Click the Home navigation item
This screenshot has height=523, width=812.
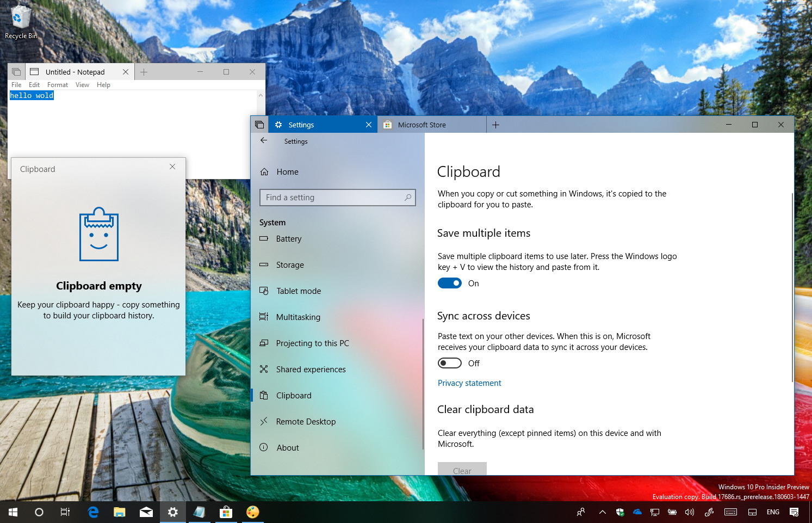[287, 172]
